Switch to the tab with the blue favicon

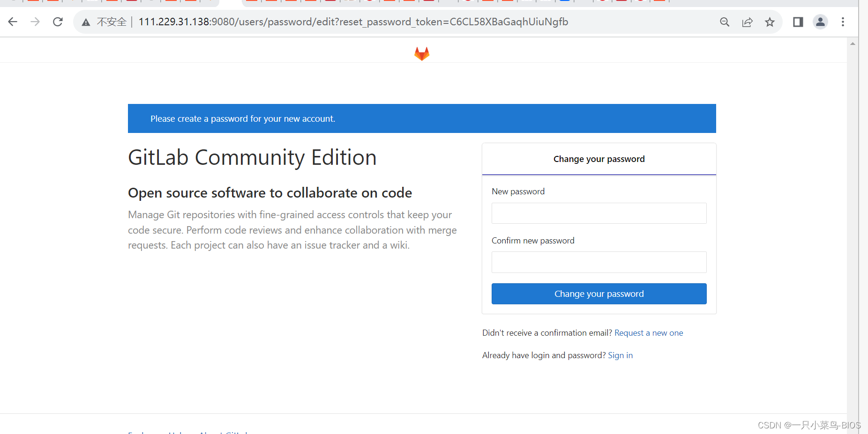565,1
